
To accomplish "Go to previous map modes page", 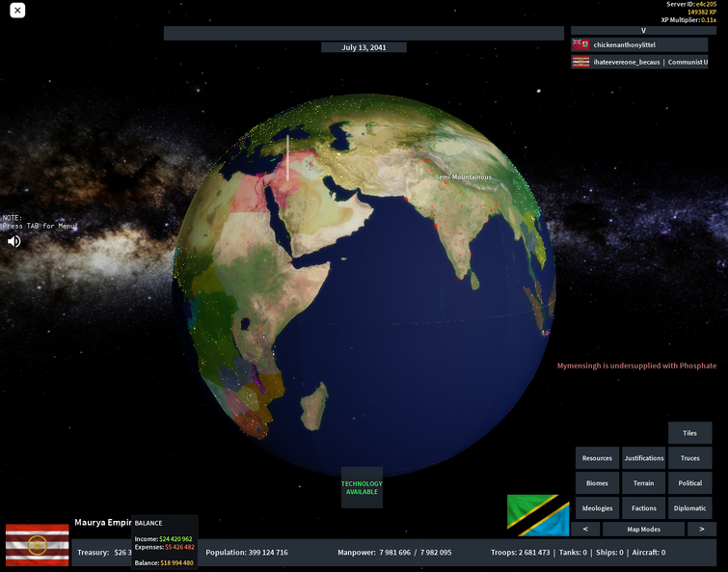I will click(585, 529).
